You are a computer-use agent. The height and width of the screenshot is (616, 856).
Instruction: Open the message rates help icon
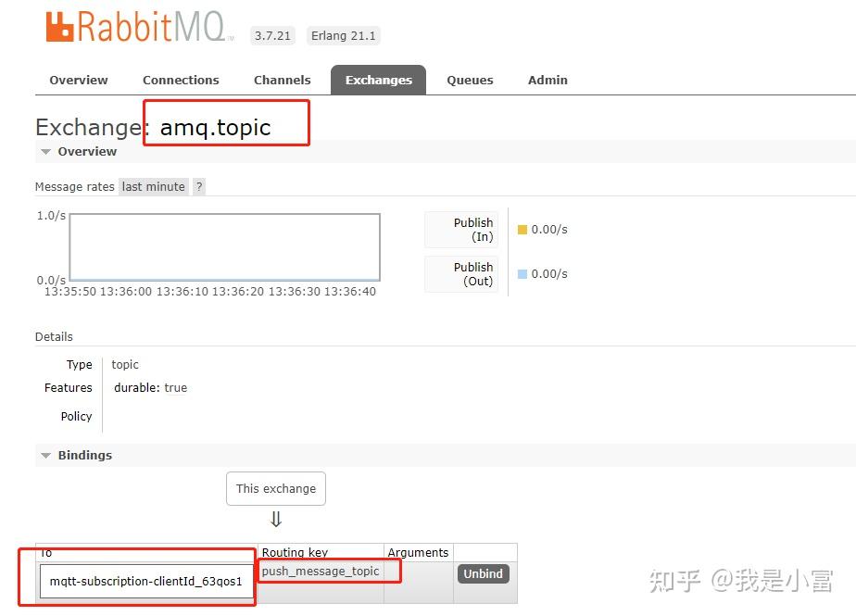[198, 186]
